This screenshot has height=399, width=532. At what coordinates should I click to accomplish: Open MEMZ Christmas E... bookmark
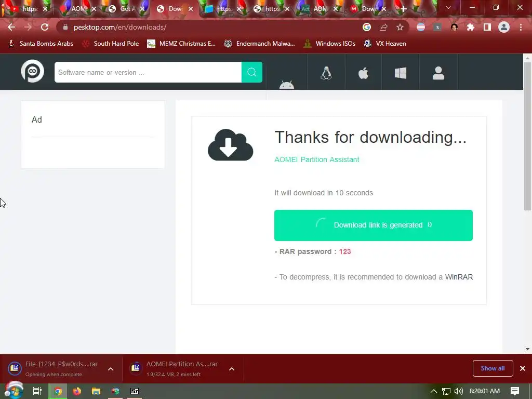pos(181,44)
